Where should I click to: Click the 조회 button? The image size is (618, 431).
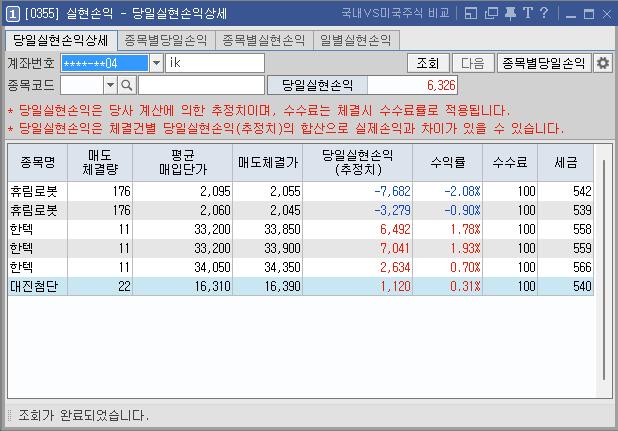(x=428, y=63)
